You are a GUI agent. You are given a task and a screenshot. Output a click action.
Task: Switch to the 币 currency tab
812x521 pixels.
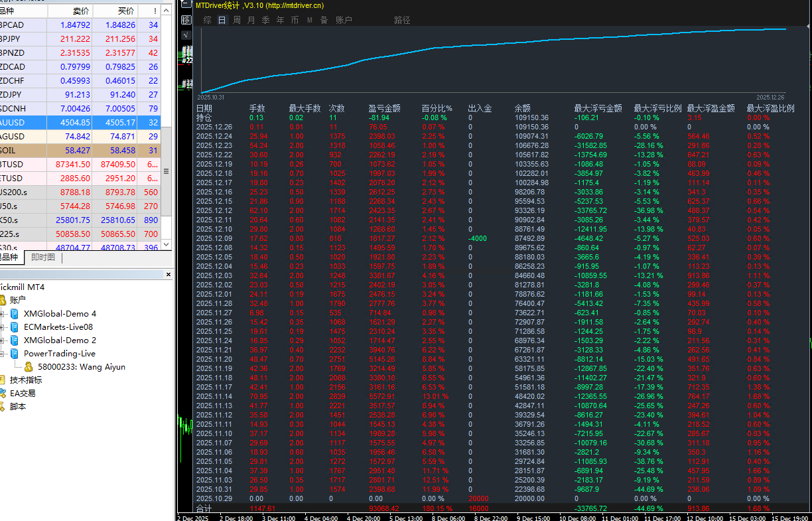(x=295, y=21)
